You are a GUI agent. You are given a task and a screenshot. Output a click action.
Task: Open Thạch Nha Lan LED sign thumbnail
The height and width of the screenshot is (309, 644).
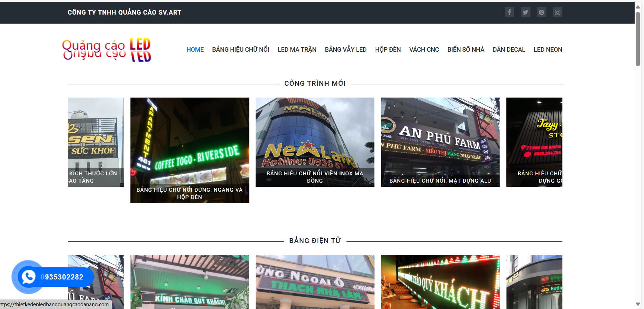tap(315, 282)
